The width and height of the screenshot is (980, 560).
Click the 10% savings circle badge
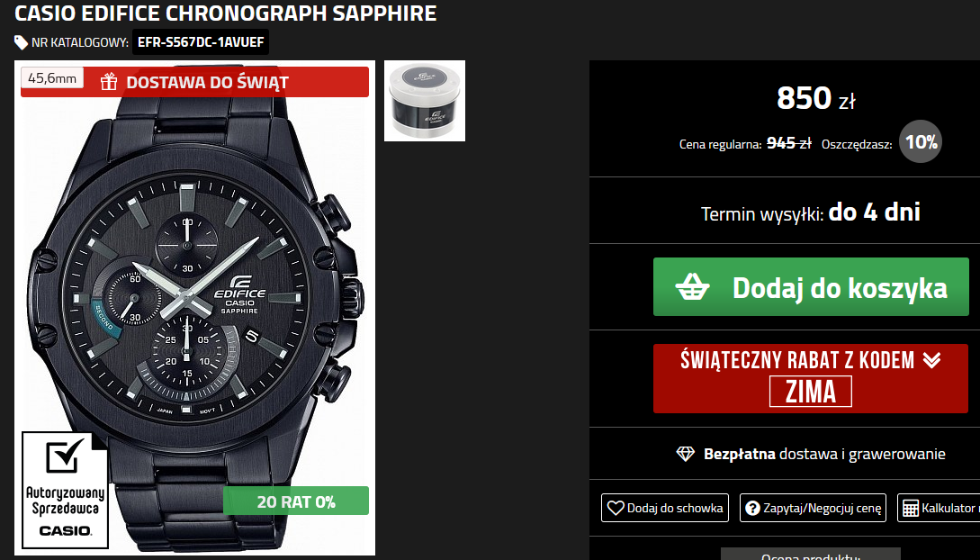tap(921, 142)
